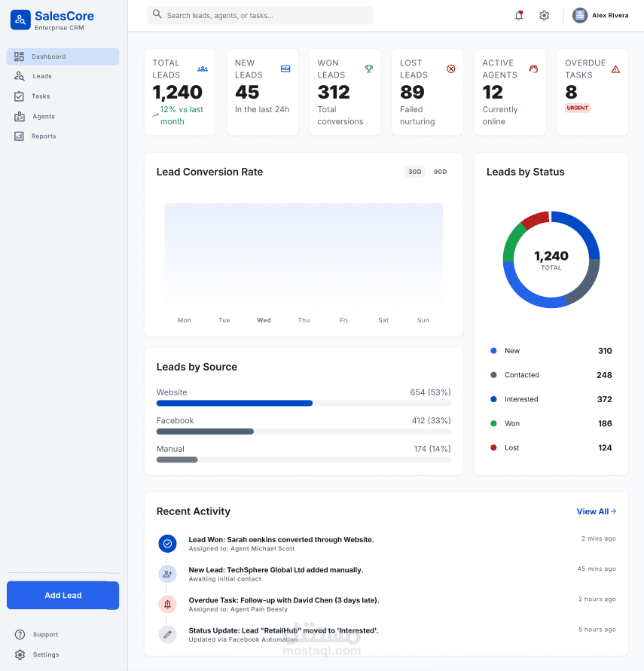Click View All in Recent Activity
The width and height of the screenshot is (644, 671).
(x=596, y=511)
